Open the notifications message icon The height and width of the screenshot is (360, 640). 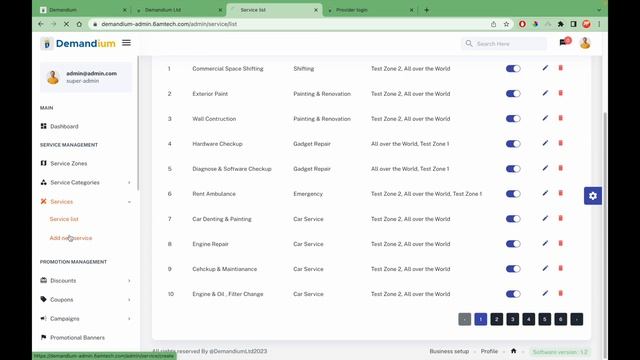(563, 42)
